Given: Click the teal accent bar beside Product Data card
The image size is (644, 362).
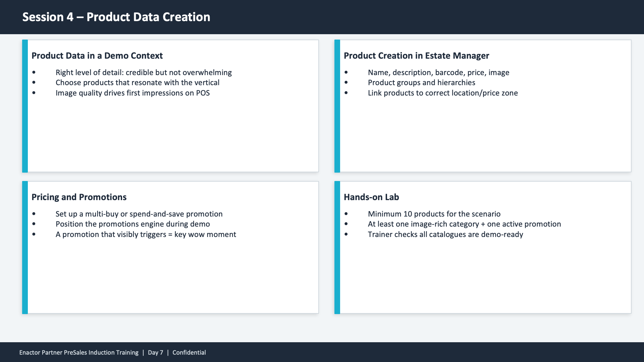Looking at the screenshot, I should tap(25, 106).
